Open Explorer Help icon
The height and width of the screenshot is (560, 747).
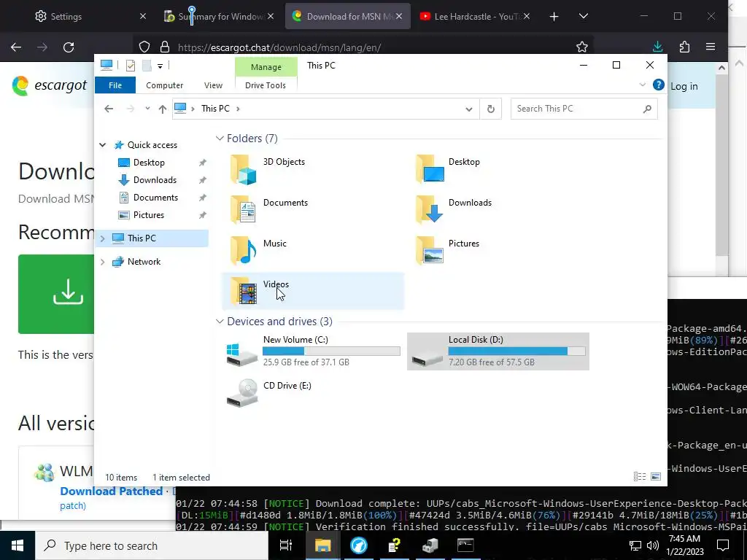point(659,85)
